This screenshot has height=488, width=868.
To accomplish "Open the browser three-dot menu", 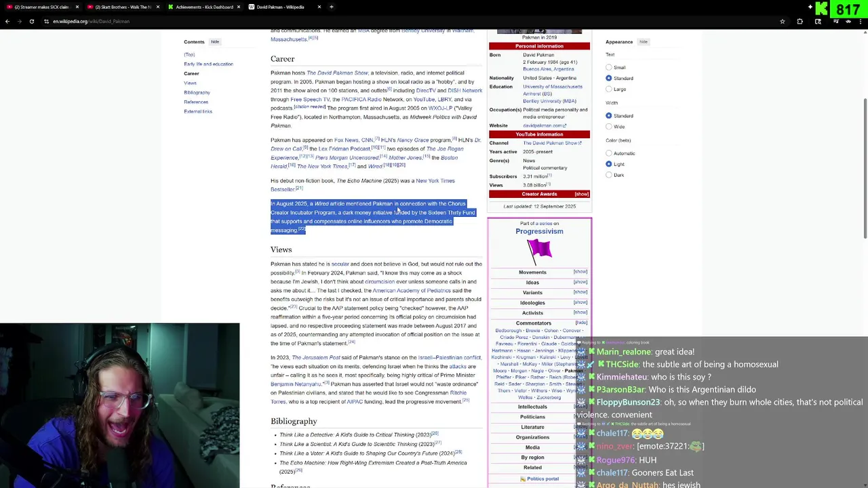I will point(862,21).
